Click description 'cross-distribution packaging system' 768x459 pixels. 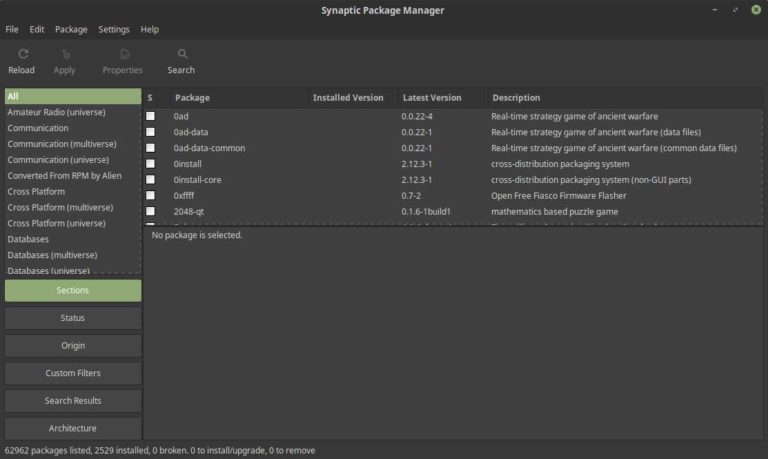560,164
